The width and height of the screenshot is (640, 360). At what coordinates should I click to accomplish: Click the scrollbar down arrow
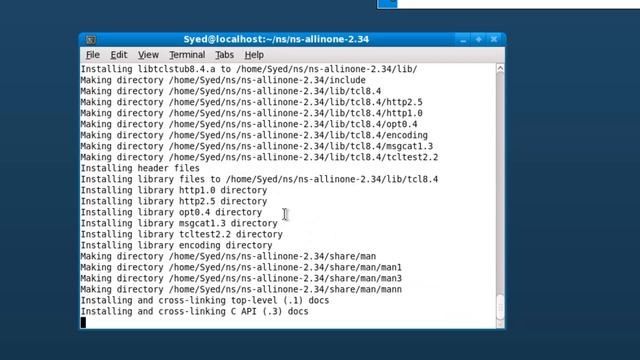pos(500,324)
